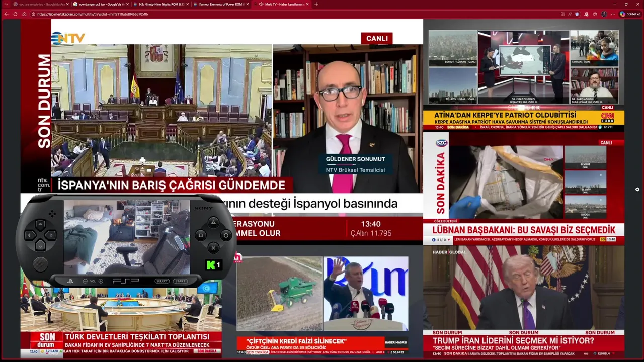Click the up arrow on the PSP d-pad
644x362 pixels.
tap(40, 224)
